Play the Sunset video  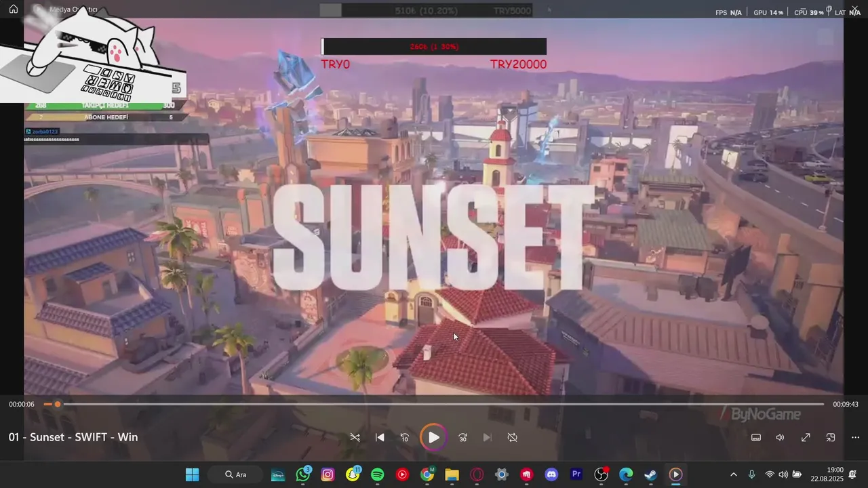tap(433, 437)
